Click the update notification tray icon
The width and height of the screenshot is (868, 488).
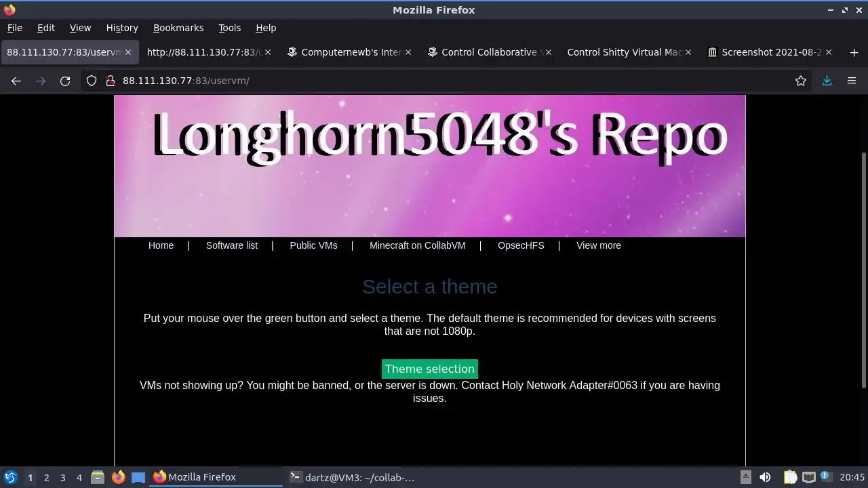[x=827, y=477]
